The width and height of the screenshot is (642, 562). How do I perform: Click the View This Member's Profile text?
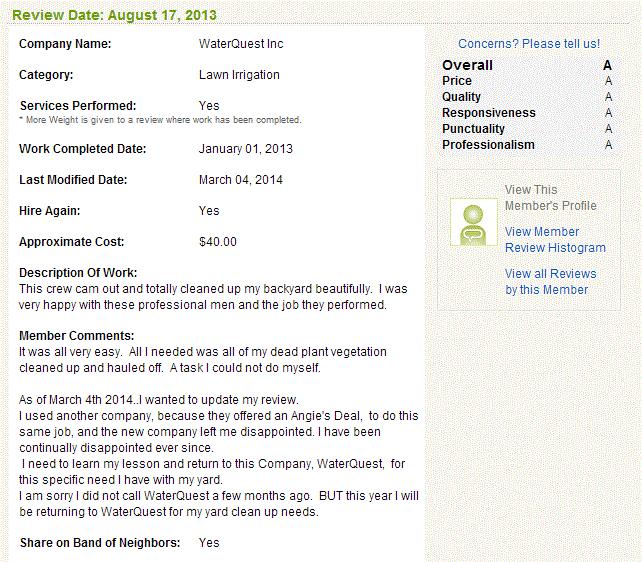pyautogui.click(x=550, y=198)
